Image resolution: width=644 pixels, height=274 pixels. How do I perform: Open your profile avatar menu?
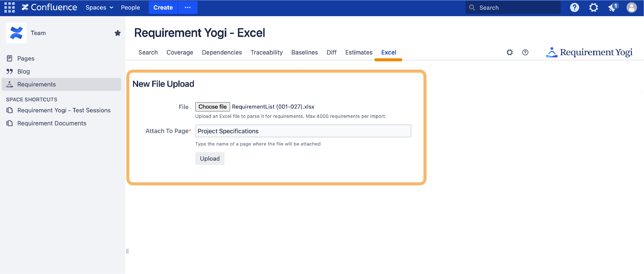[x=632, y=7]
